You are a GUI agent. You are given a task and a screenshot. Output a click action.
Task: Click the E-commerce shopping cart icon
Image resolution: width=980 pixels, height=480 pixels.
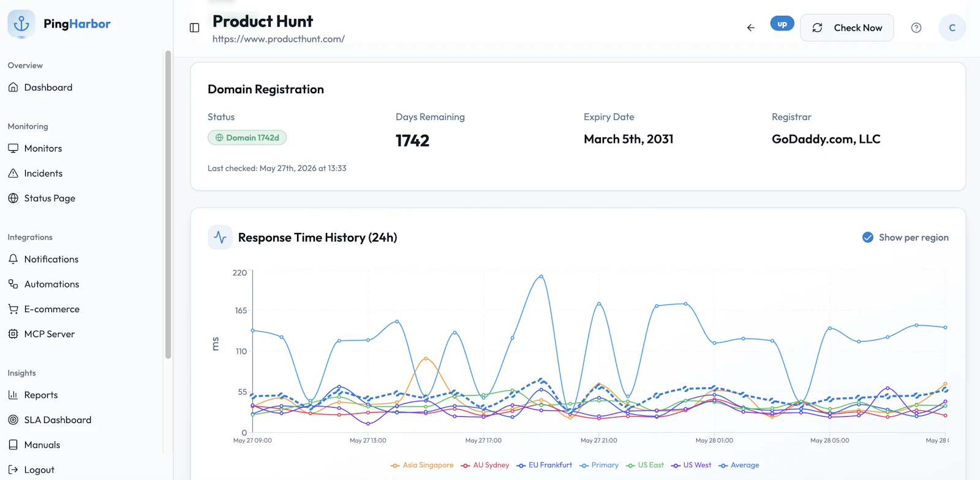click(13, 309)
